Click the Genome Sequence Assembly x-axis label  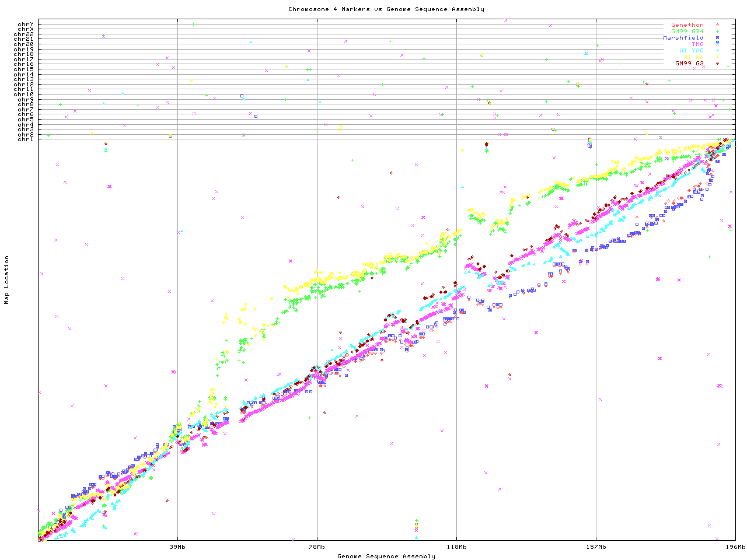[x=386, y=556]
